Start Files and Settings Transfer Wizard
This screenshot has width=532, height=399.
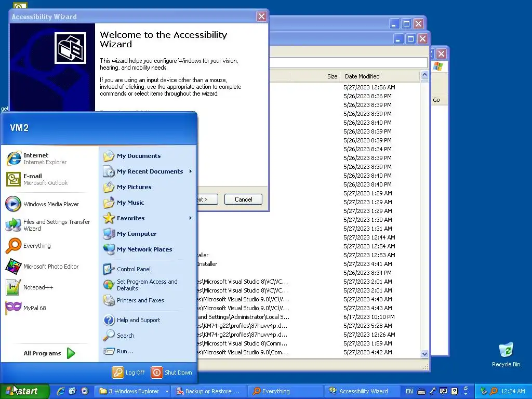point(49,225)
